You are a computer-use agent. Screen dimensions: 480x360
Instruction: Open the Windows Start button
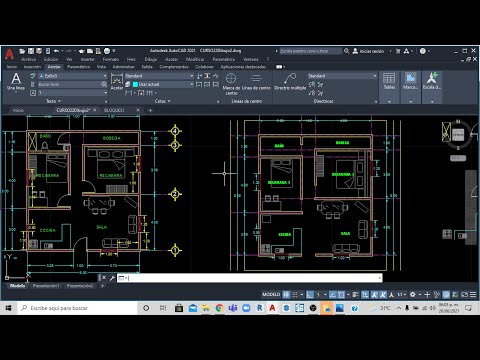pos(9,308)
